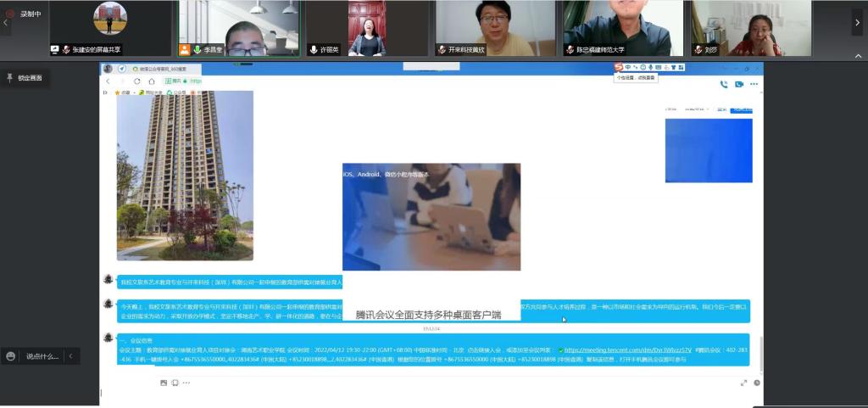The width and height of the screenshot is (868, 408).
Task: Click the Sogou input method S logo
Action: point(619,68)
